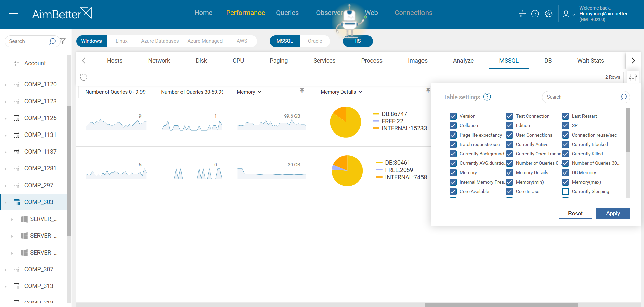Image resolution: width=644 pixels, height=307 pixels.
Task: Expand the COMP_1123 tree node
Action: (x=5, y=102)
